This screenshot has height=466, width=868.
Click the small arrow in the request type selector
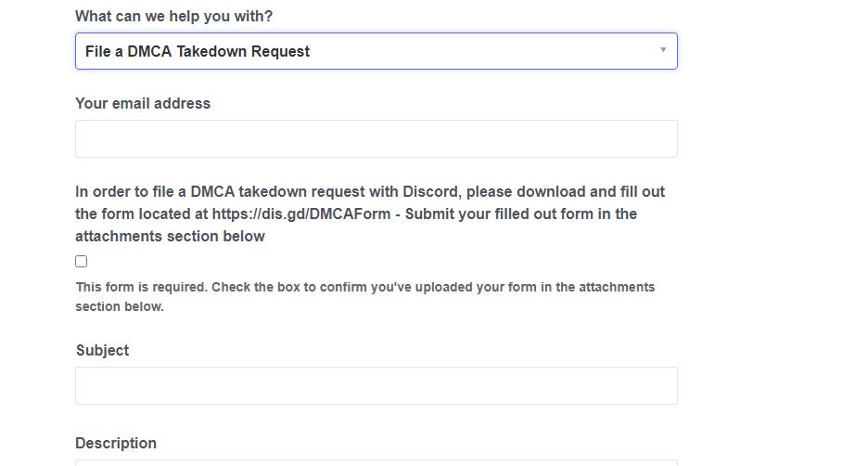[x=662, y=50]
